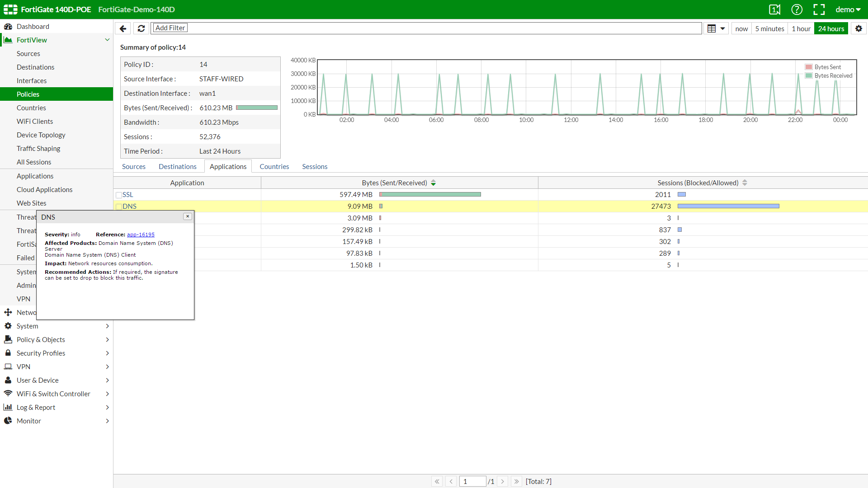Switch to the Destinations tab
868x488 pixels.
(177, 166)
